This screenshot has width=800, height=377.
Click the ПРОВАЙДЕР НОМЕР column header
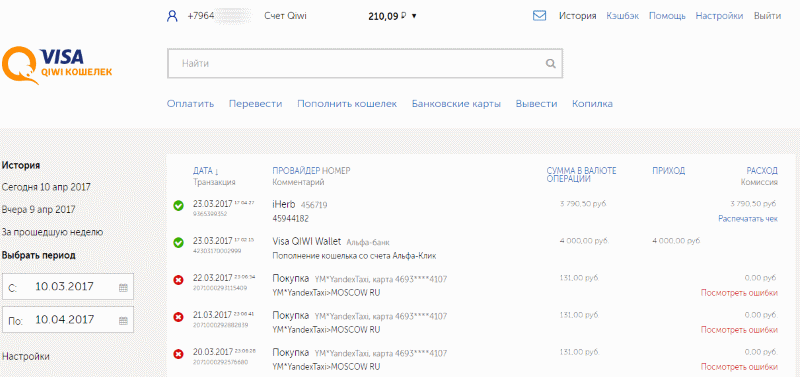pos(311,171)
